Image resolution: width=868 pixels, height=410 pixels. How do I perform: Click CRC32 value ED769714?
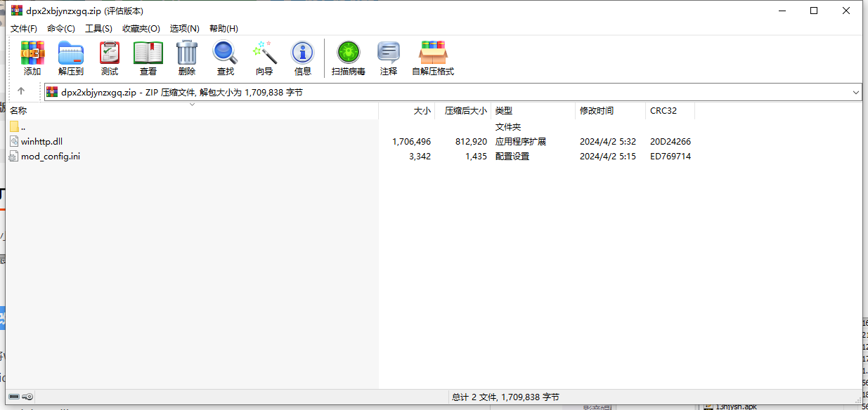pyautogui.click(x=671, y=156)
